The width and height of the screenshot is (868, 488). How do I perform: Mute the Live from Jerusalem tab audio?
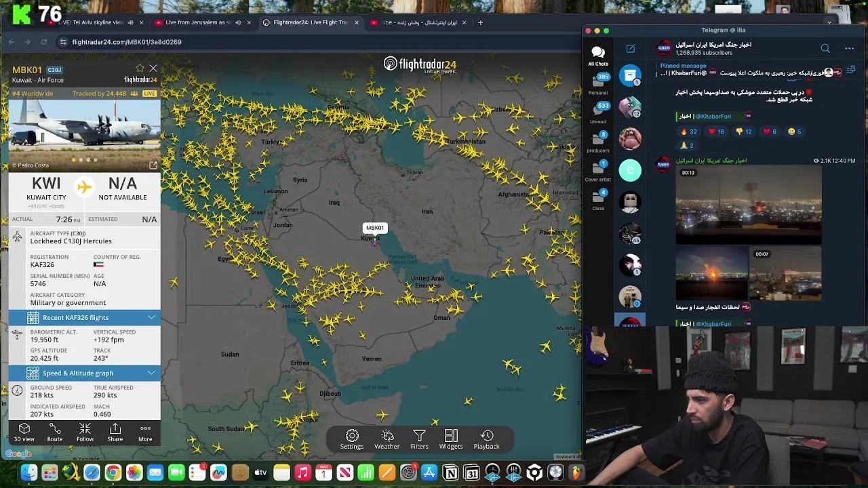pos(237,22)
